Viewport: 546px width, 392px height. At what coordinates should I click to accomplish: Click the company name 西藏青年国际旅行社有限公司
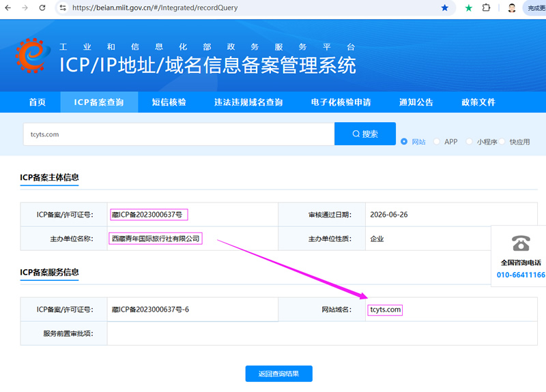(156, 239)
